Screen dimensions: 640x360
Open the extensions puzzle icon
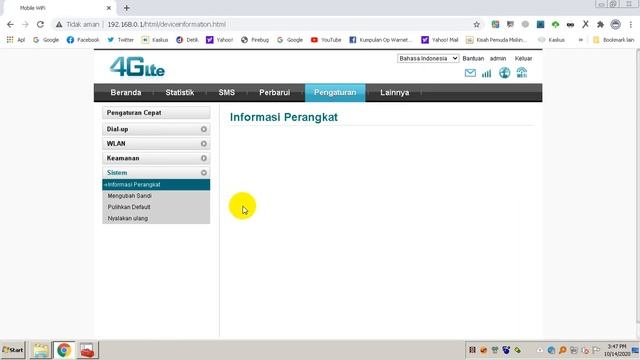coord(600,24)
